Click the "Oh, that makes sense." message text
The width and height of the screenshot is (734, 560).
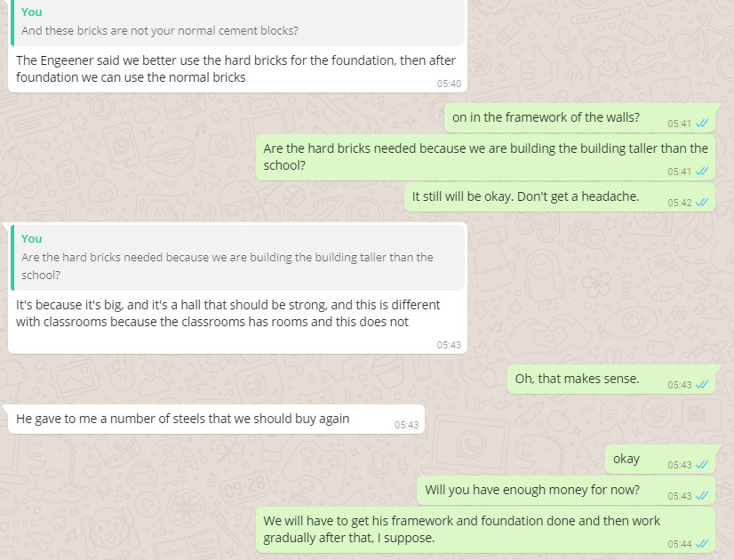[577, 379]
